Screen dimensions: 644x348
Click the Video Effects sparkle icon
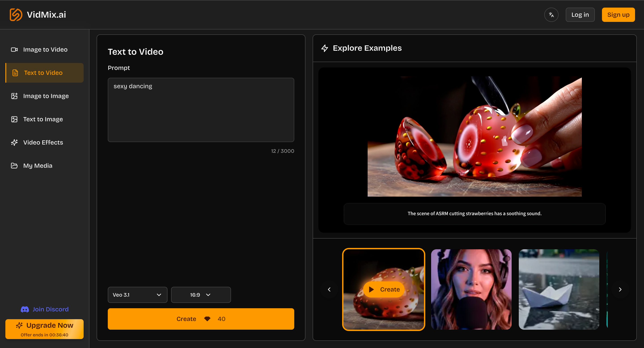14,142
